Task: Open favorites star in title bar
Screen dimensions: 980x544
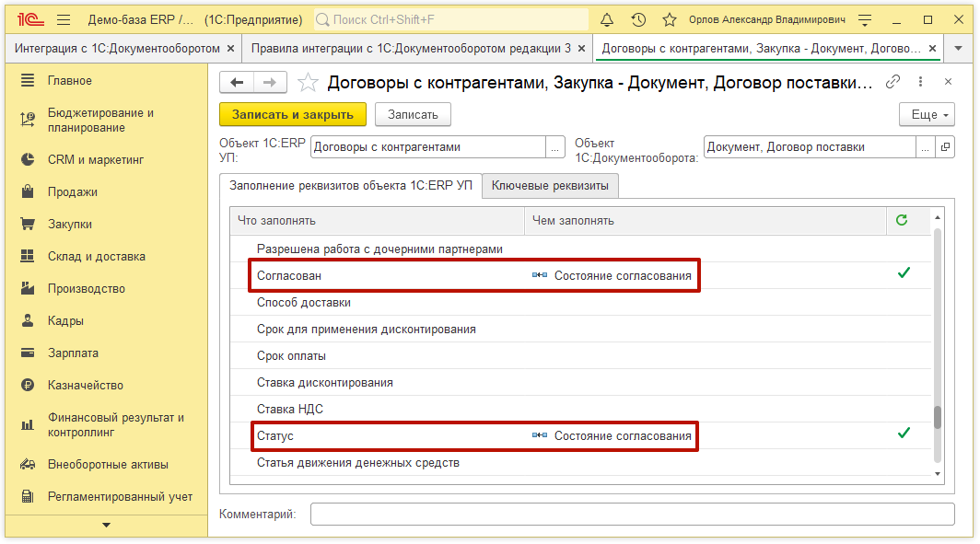Action: [670, 20]
